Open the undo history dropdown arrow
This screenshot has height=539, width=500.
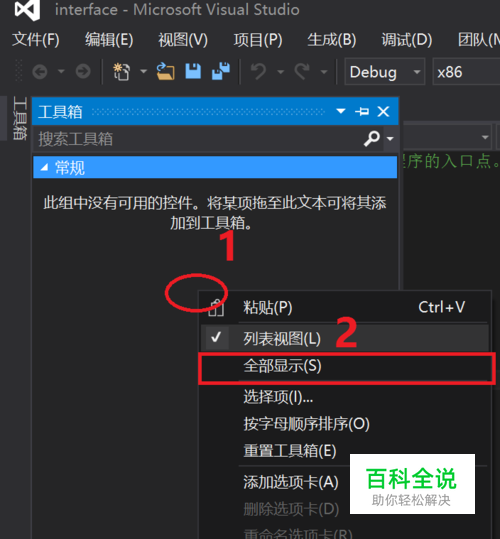pos(281,72)
